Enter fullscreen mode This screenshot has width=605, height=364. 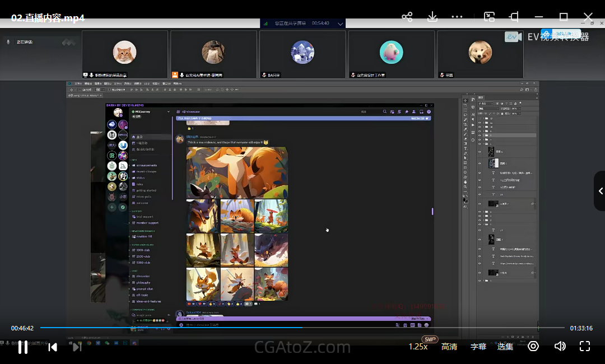[584, 346]
